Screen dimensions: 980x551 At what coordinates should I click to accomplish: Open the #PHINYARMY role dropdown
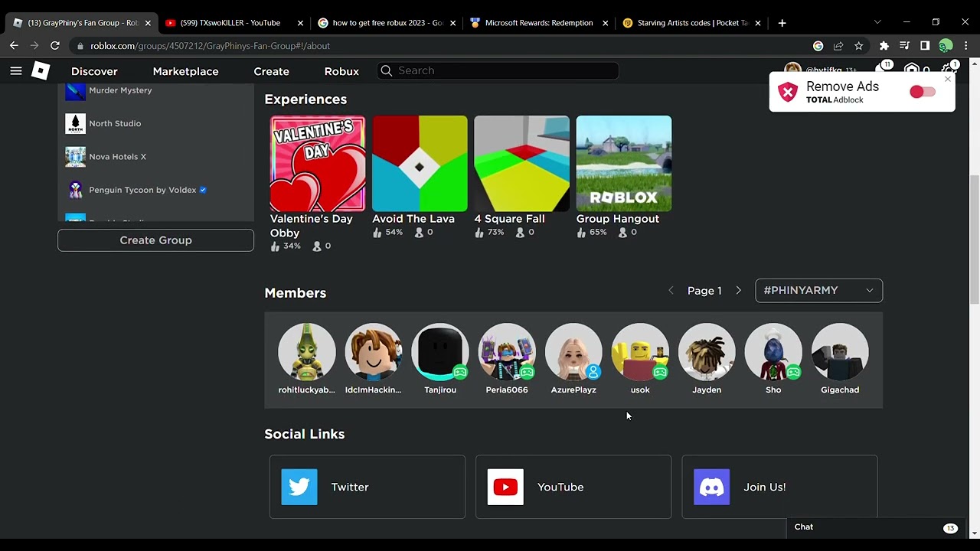pos(818,290)
